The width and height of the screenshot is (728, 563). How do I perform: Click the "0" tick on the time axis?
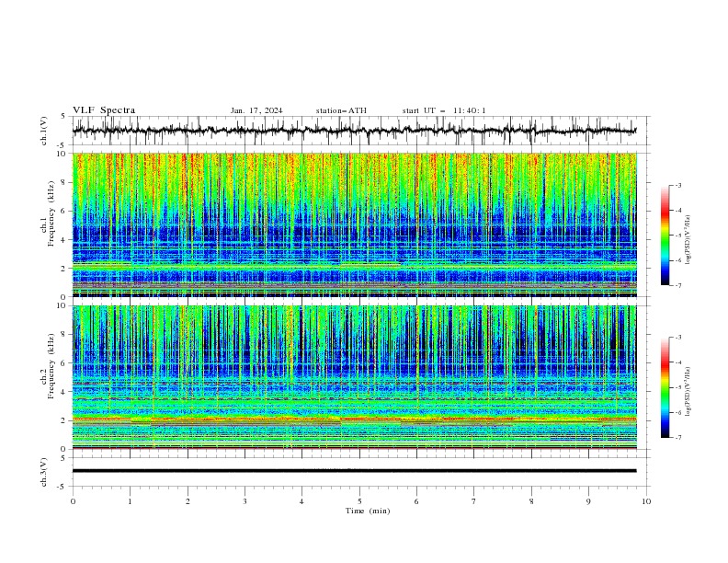click(73, 501)
